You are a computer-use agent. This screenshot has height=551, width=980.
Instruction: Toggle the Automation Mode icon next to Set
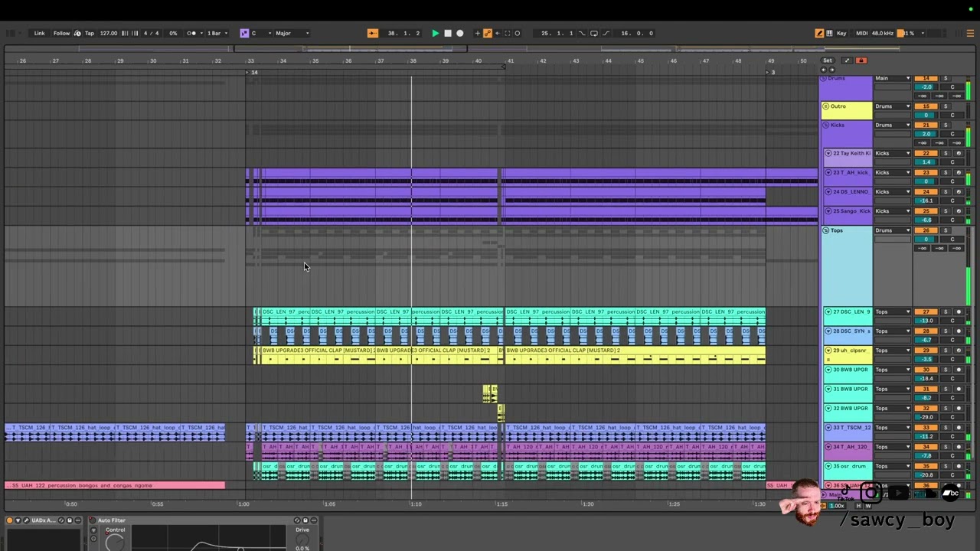tap(847, 60)
